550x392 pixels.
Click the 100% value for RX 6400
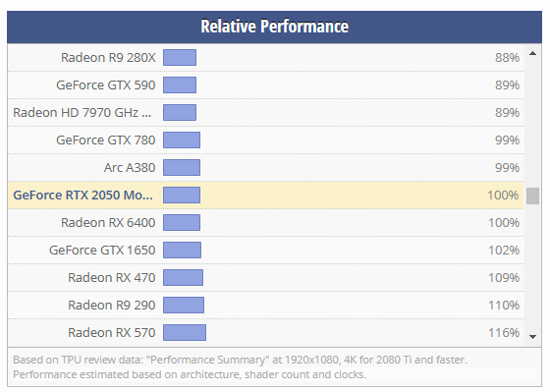(504, 222)
